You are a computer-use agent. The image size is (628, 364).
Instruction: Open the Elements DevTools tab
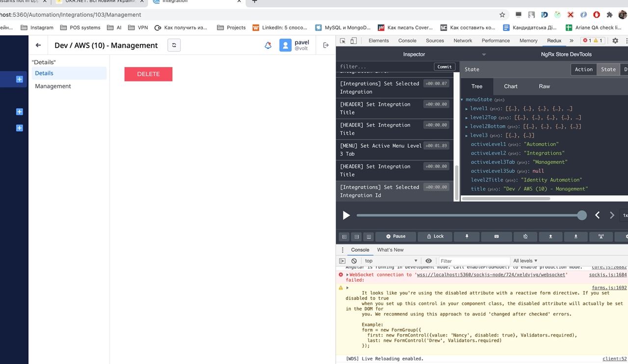click(379, 41)
